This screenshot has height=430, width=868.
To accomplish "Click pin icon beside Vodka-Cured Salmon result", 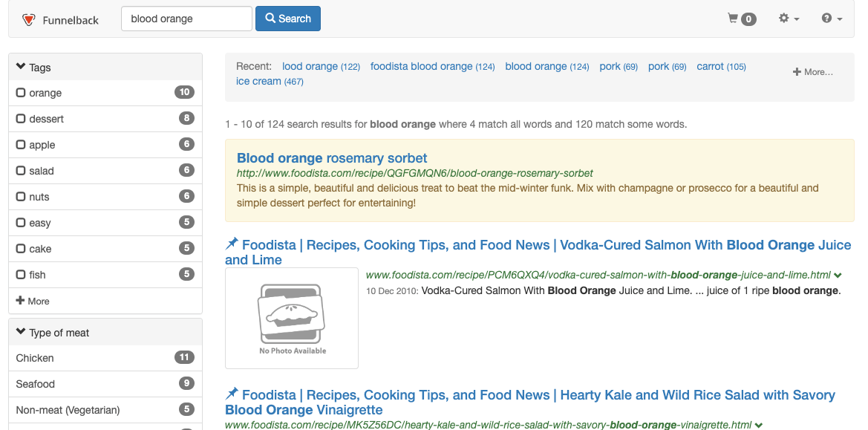I will (x=232, y=244).
